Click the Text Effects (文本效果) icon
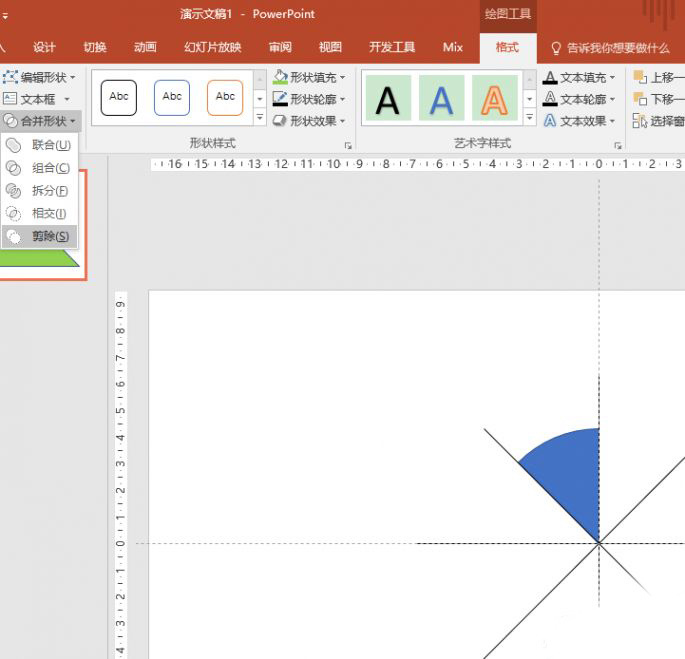 click(550, 121)
